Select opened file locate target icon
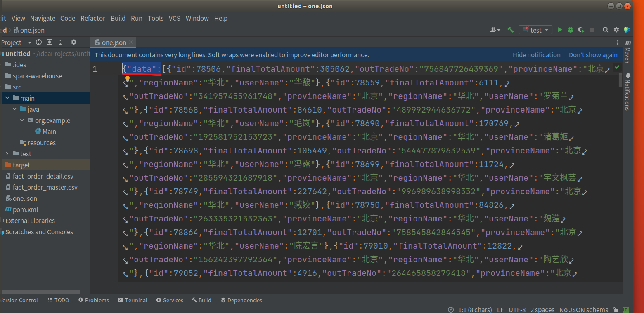The width and height of the screenshot is (644, 313). click(39, 42)
